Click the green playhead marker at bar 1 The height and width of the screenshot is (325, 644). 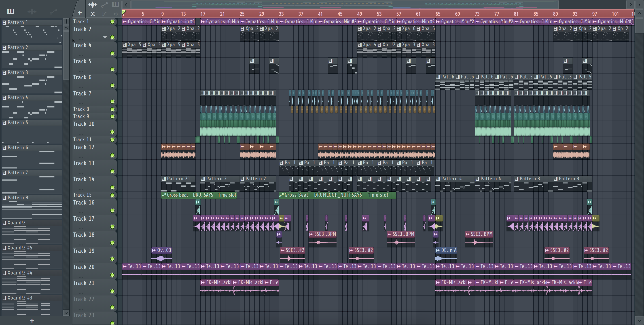(124, 12)
